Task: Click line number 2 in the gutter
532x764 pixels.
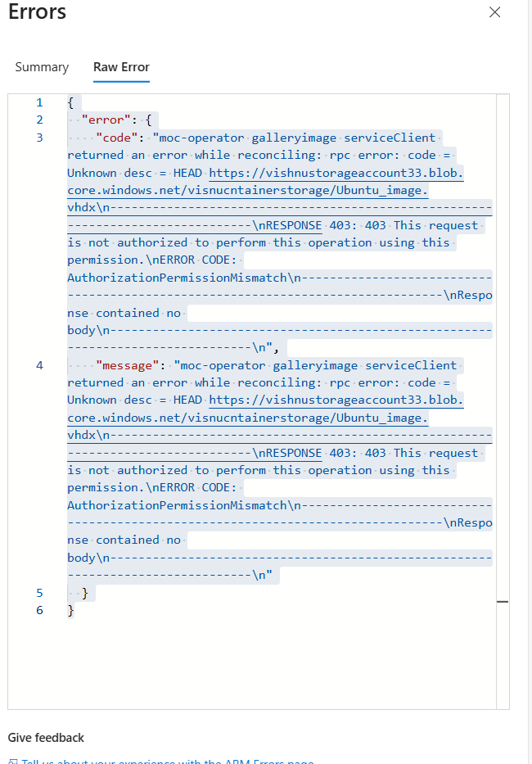Action: 39,120
